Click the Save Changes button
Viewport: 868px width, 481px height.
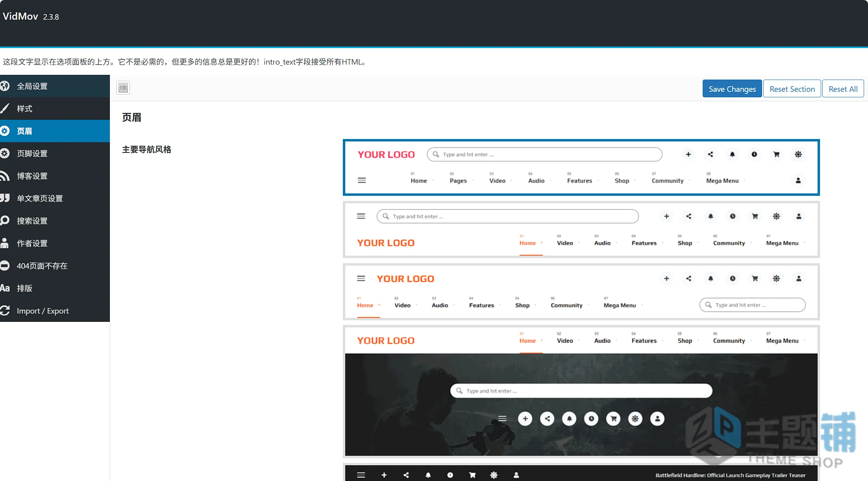coord(732,89)
